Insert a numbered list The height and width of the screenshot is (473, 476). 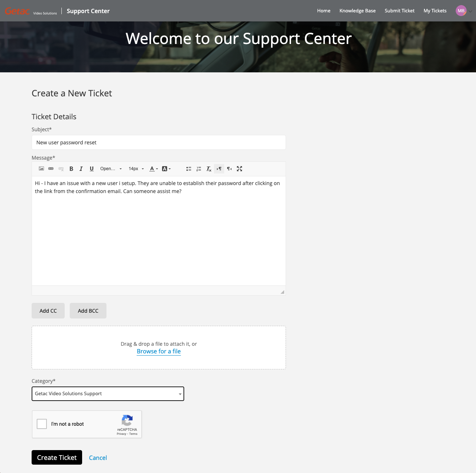tap(199, 169)
